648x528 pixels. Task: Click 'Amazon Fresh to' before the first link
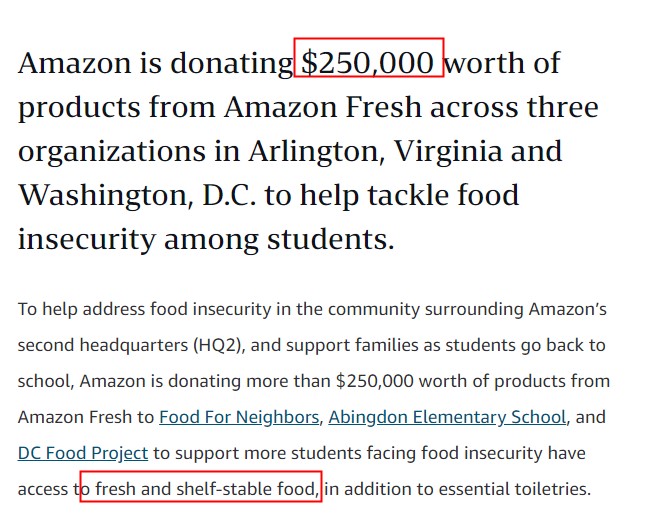86,417
